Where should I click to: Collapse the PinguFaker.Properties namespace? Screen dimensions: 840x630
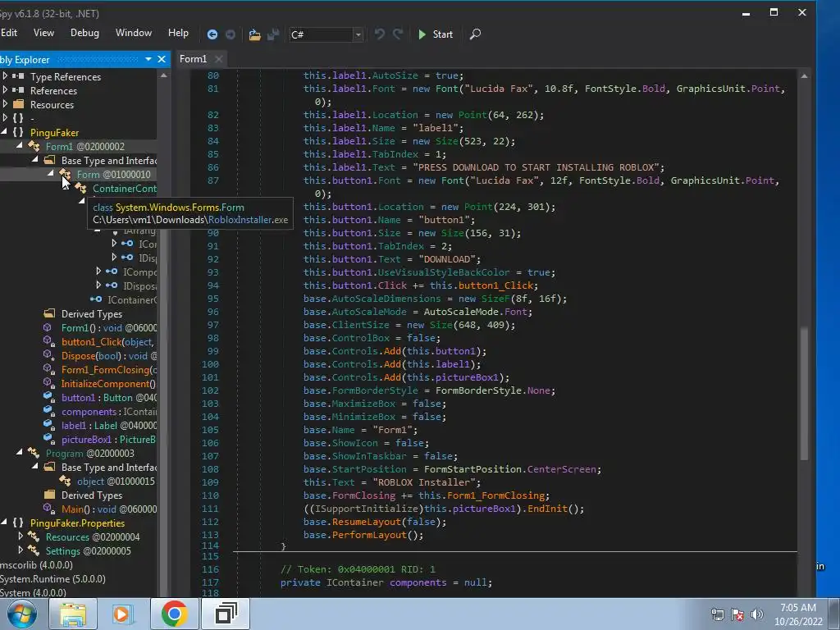point(4,522)
